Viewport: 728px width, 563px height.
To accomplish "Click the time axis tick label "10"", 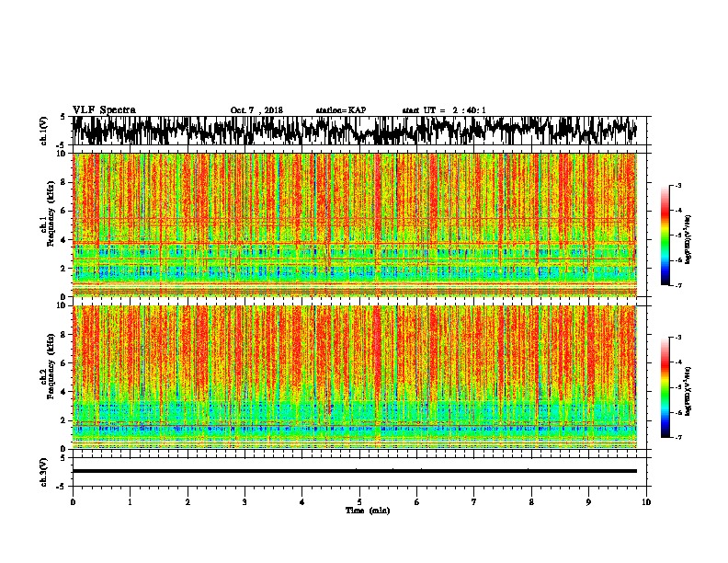I will click(646, 502).
